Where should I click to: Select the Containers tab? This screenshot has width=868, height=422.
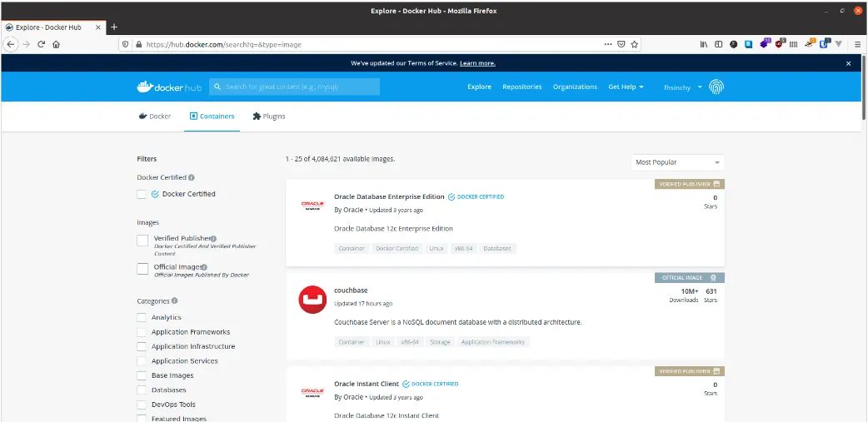[x=212, y=117]
